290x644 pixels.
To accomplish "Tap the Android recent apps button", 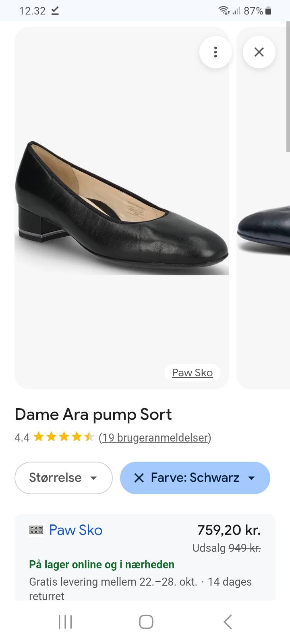I will tap(65, 621).
